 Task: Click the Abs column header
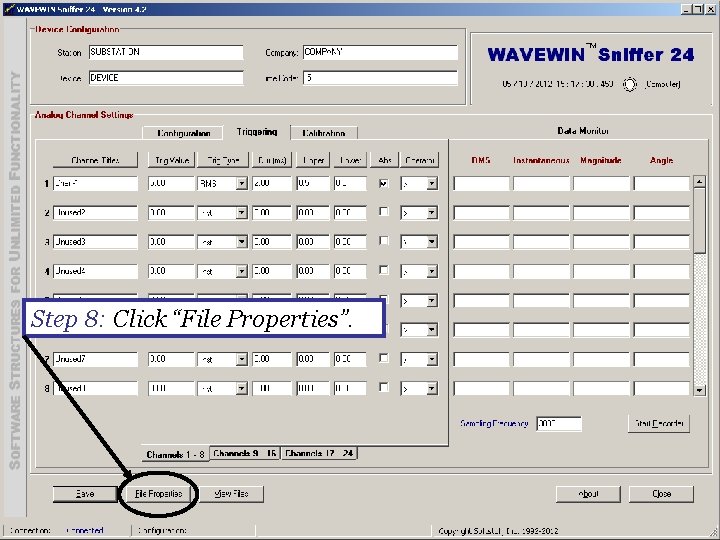(384, 160)
